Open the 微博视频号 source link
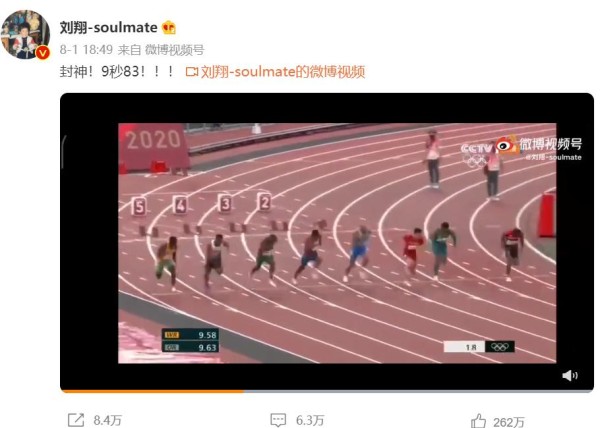600x428 pixels. [x=174, y=49]
